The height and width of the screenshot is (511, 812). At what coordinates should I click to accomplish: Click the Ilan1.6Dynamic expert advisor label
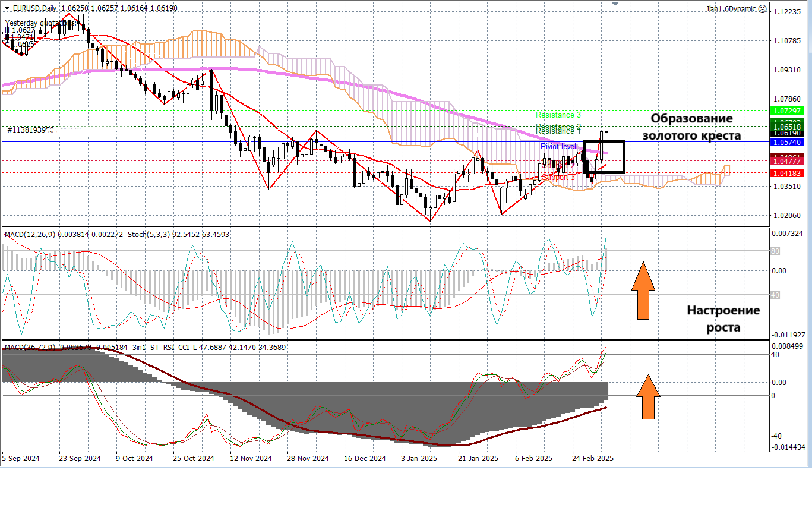(x=731, y=9)
